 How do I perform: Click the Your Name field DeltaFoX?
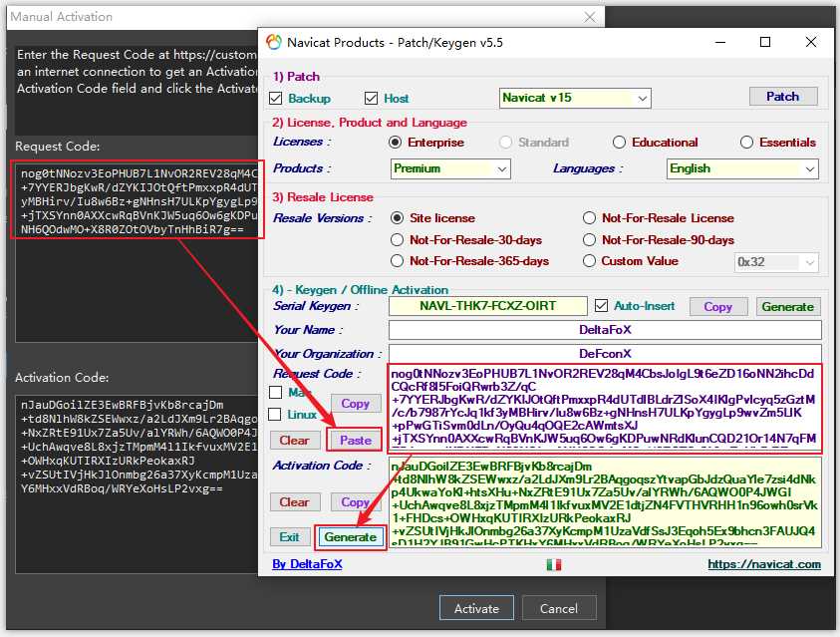coord(605,330)
